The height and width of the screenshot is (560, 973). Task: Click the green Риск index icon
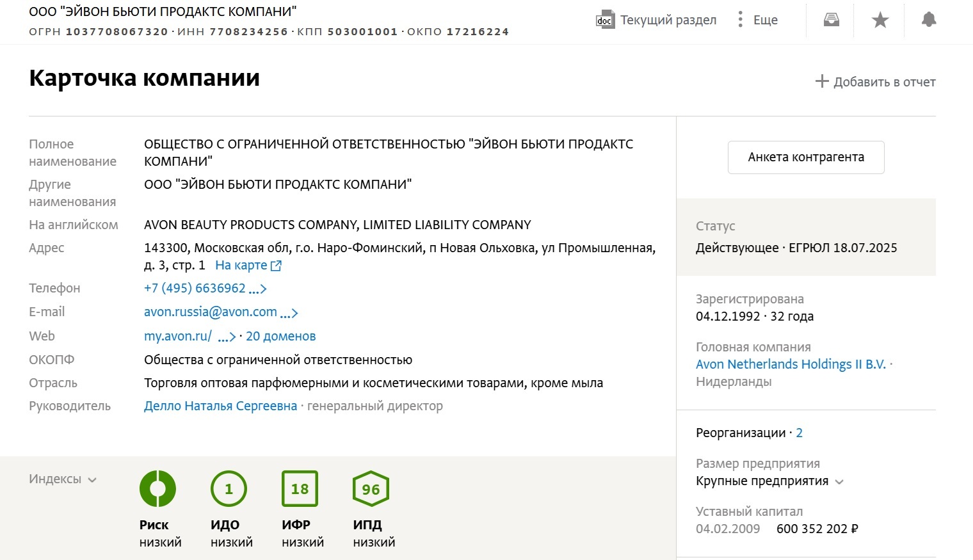point(157,489)
